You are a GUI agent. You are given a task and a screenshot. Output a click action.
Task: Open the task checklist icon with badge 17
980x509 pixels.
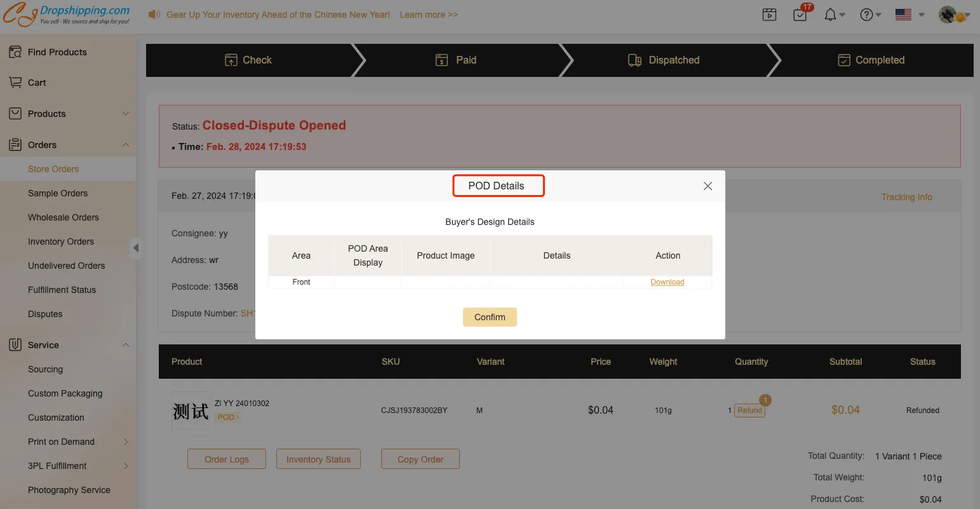pyautogui.click(x=800, y=15)
